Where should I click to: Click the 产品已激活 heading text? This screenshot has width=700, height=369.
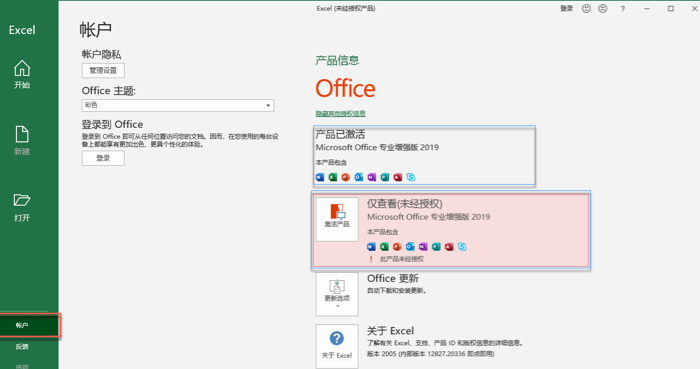coord(341,134)
